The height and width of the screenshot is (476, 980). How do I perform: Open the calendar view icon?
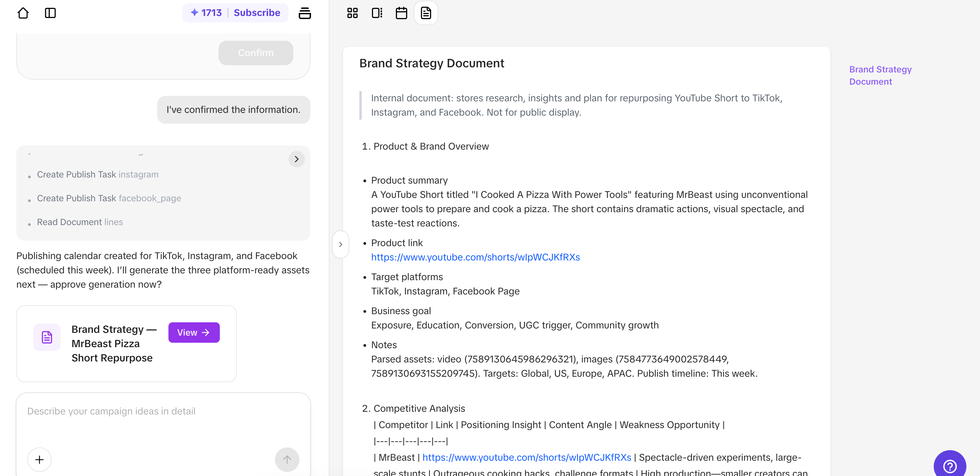point(401,13)
